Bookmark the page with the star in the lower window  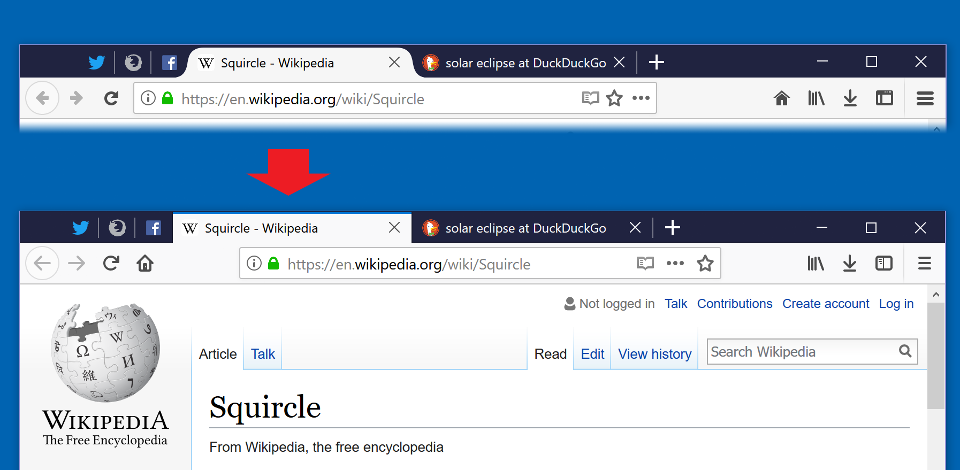coord(705,264)
